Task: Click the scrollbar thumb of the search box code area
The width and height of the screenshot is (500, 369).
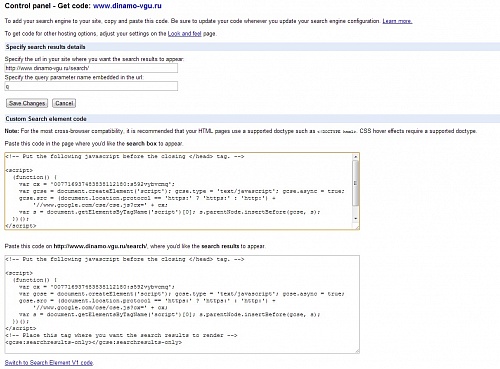Action: coord(355,183)
